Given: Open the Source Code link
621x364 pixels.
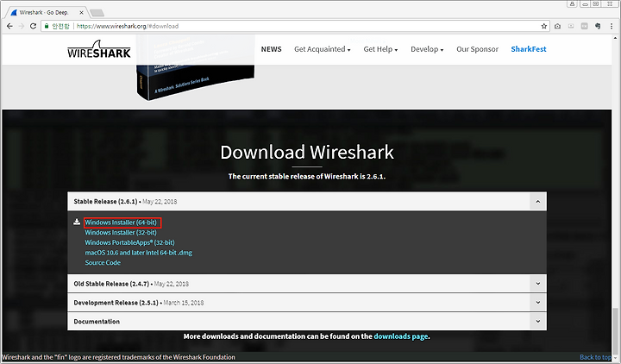Looking at the screenshot, I should pos(103,262).
